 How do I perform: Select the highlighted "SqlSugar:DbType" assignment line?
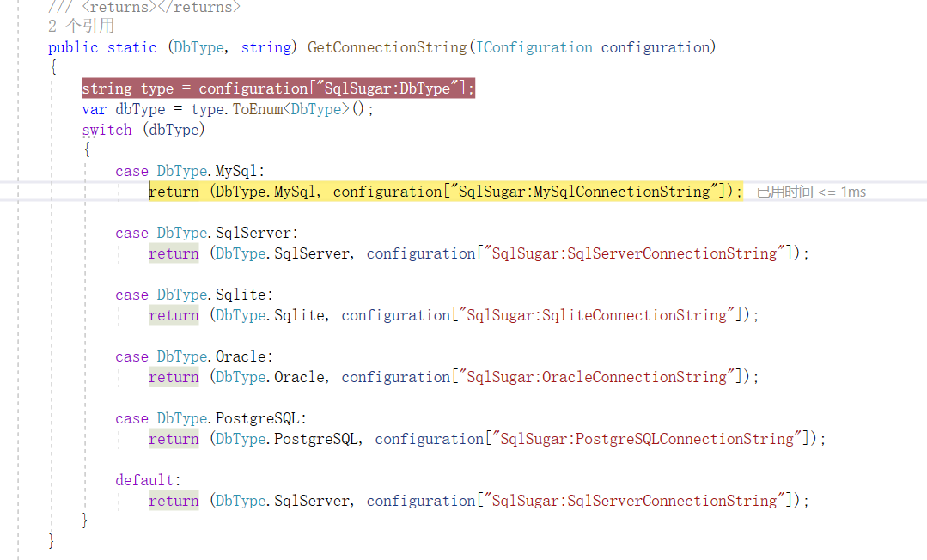pos(277,88)
